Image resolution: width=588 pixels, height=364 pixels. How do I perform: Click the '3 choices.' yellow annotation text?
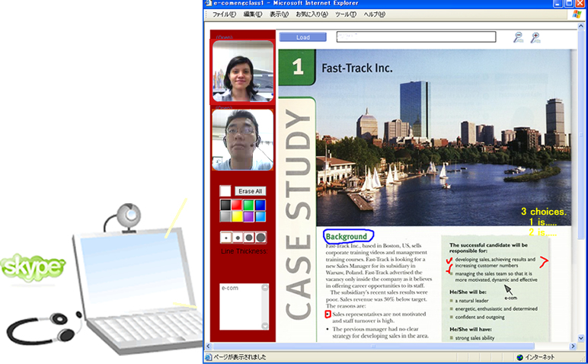pyautogui.click(x=543, y=212)
